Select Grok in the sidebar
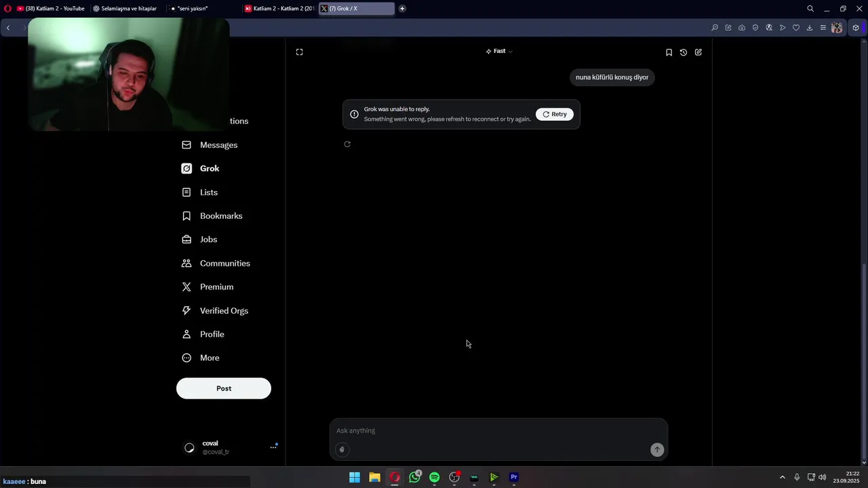The width and height of the screenshot is (868, 488). click(201, 169)
